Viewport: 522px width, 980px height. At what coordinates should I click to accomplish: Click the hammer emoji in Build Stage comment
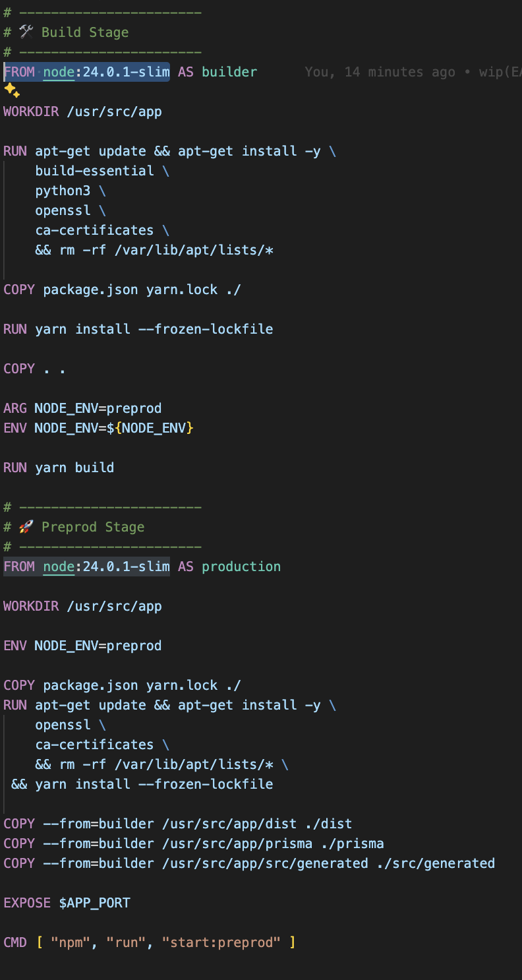click(26, 32)
